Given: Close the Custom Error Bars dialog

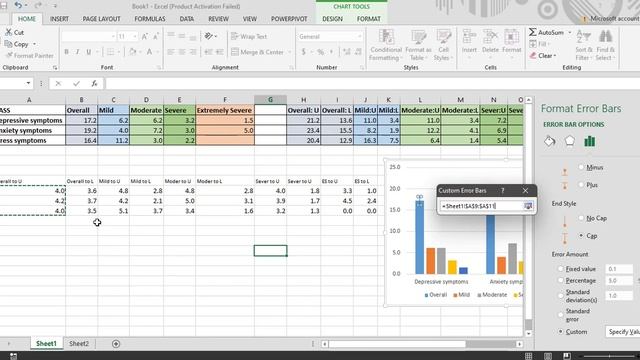Looking at the screenshot, I should (525, 191).
